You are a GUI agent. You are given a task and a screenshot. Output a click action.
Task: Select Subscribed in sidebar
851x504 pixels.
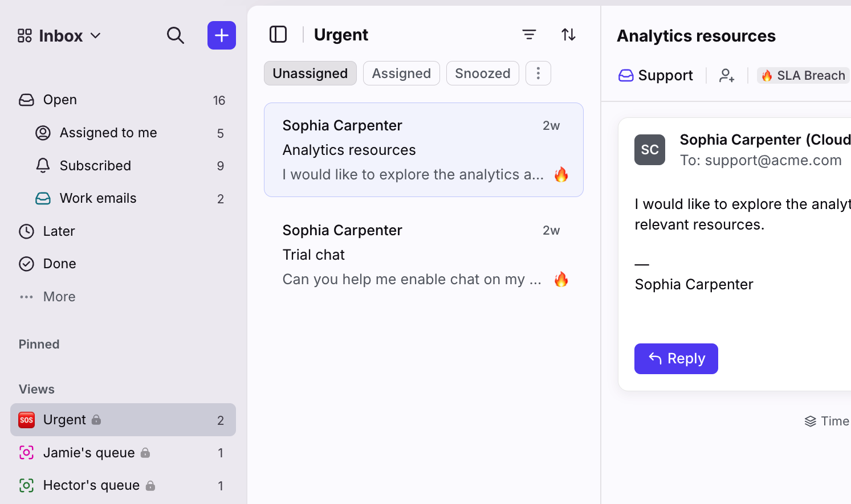pyautogui.click(x=123, y=166)
